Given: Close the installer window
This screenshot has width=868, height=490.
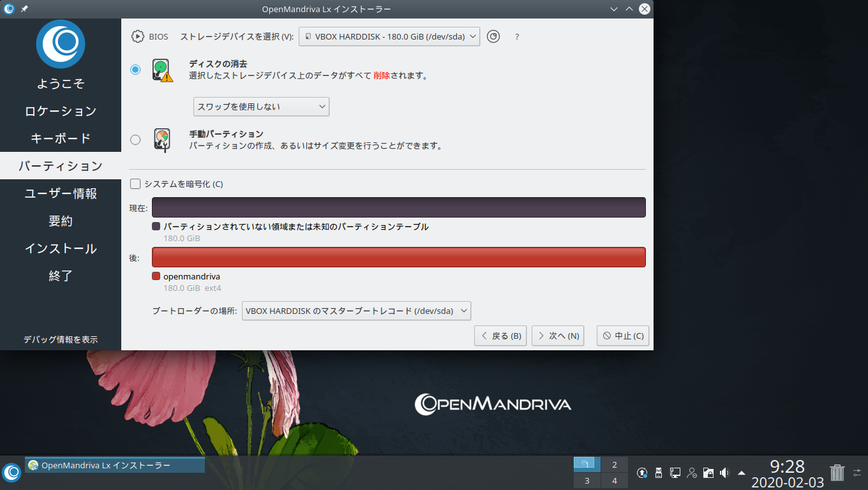Looking at the screenshot, I should pos(645,9).
